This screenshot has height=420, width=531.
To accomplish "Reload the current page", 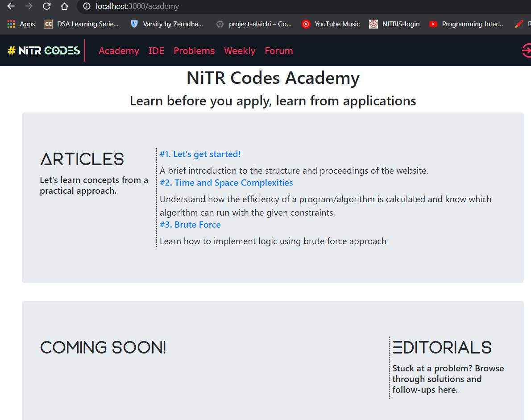I will 47,6.
